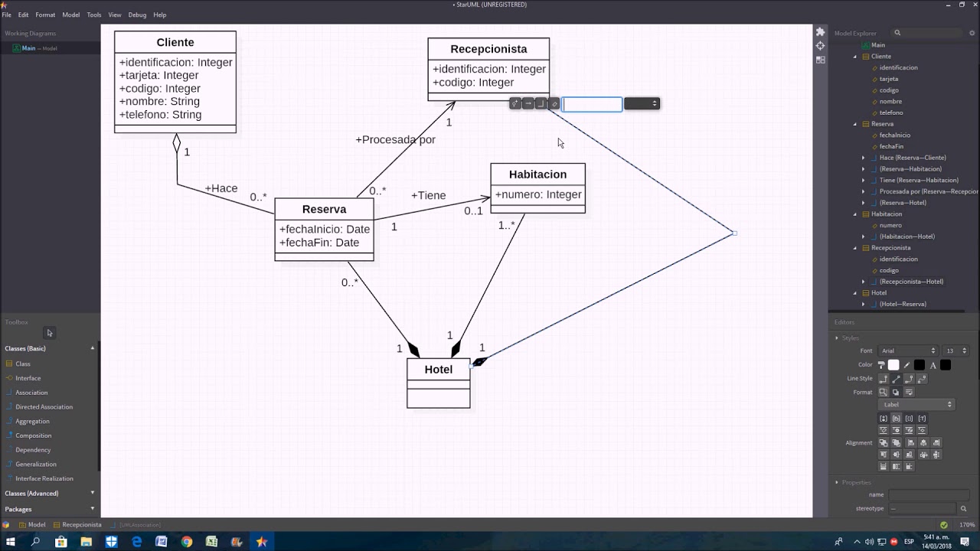Expand the Packages toolbox section
Viewport: 980px width, 551px height.
pos(93,509)
